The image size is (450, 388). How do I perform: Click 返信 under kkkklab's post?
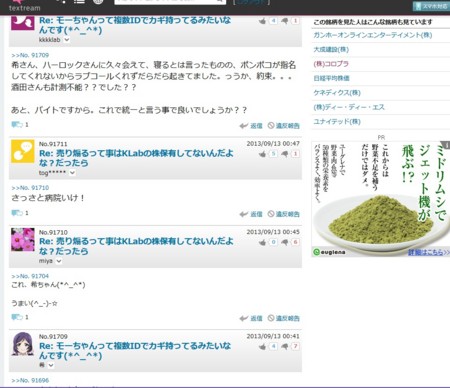251,126
